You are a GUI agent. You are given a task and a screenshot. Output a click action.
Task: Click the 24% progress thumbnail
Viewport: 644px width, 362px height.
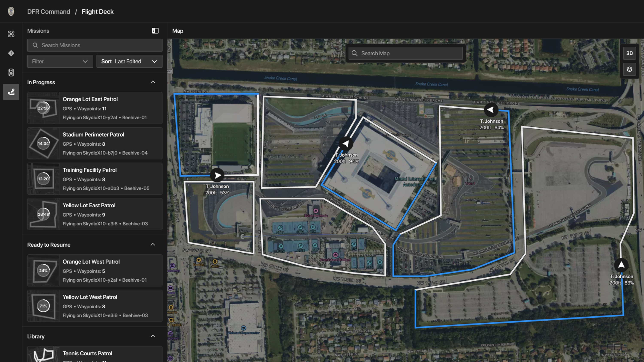point(43,270)
